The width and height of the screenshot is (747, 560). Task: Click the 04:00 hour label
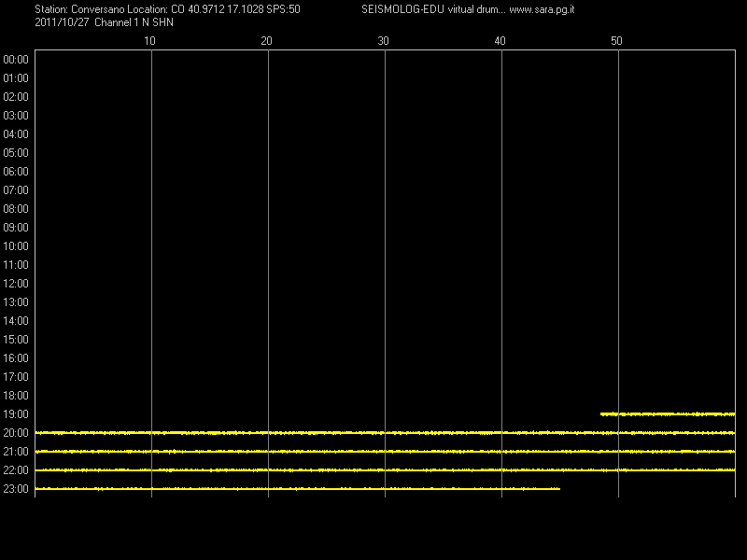click(x=16, y=134)
